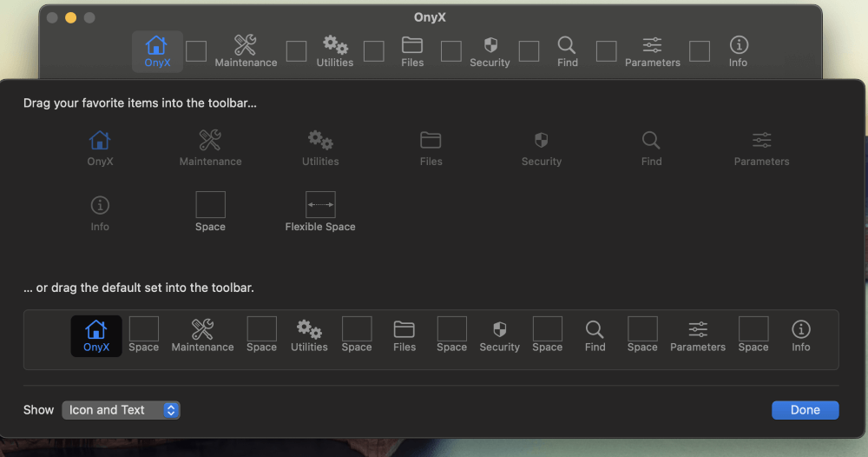Open Utilities gears in the window toolbar
Viewport: 868px width, 457px height.
335,51
